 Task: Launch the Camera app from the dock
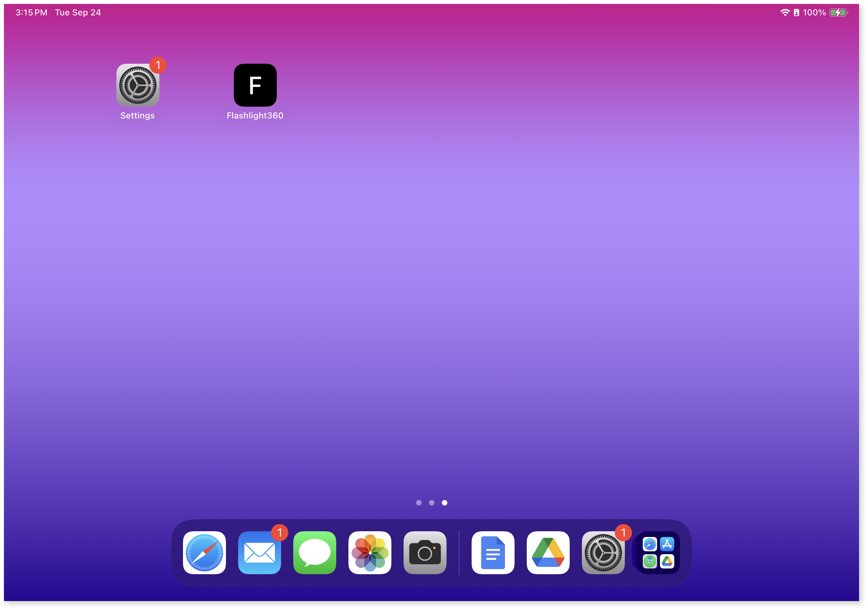[425, 553]
